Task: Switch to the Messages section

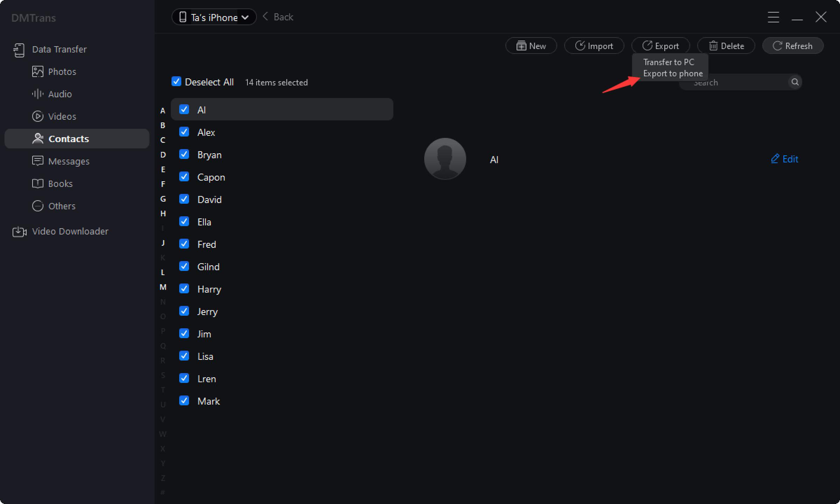Action: (x=69, y=161)
